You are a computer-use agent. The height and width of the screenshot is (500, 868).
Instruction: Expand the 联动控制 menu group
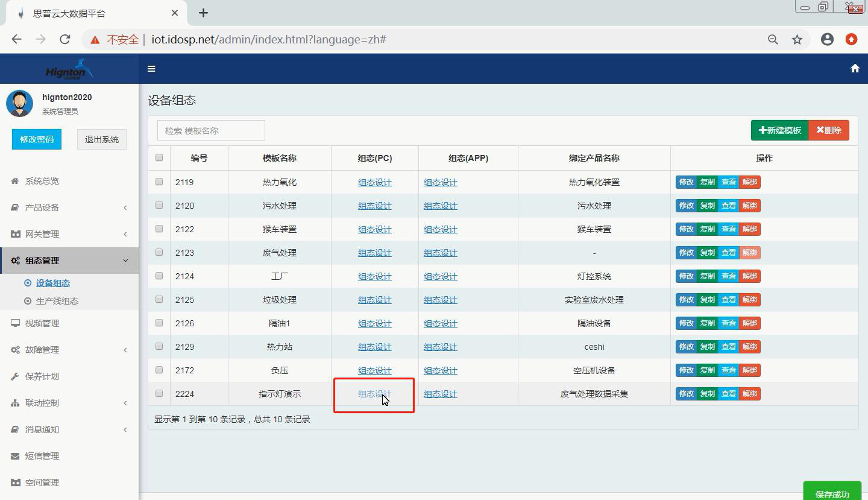43,402
